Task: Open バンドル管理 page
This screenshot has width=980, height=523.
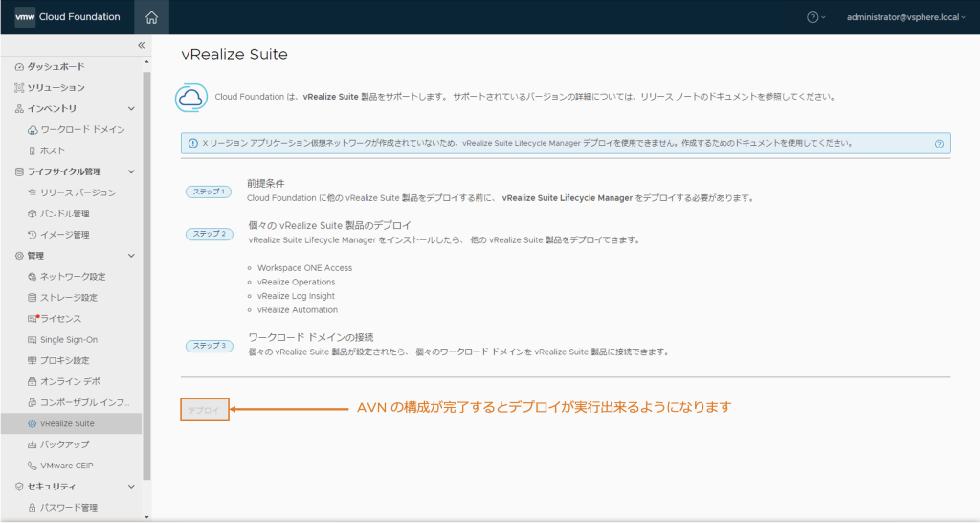Action: pyautogui.click(x=65, y=214)
